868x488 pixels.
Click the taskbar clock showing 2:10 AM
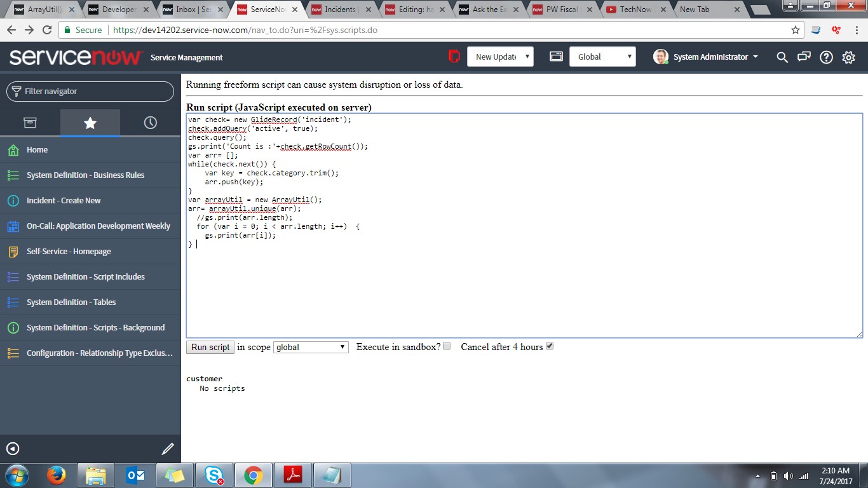835,476
